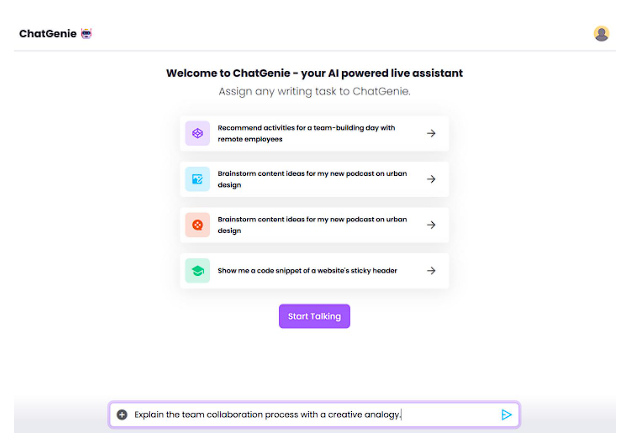Select podcast brainstorm text beside red icon
The width and height of the screenshot is (632, 438).
click(307, 225)
